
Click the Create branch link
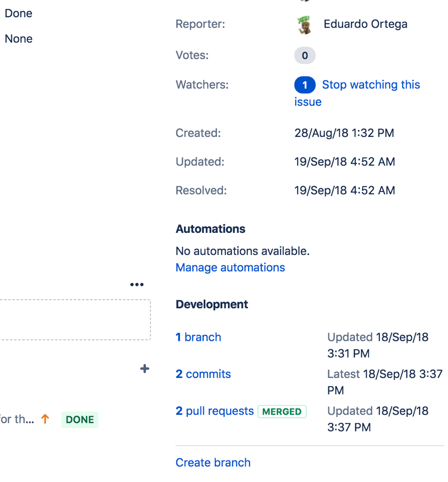(x=213, y=463)
